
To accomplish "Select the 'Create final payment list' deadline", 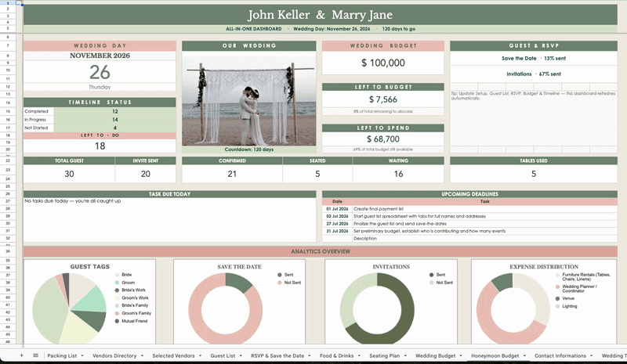I will [x=484, y=209].
